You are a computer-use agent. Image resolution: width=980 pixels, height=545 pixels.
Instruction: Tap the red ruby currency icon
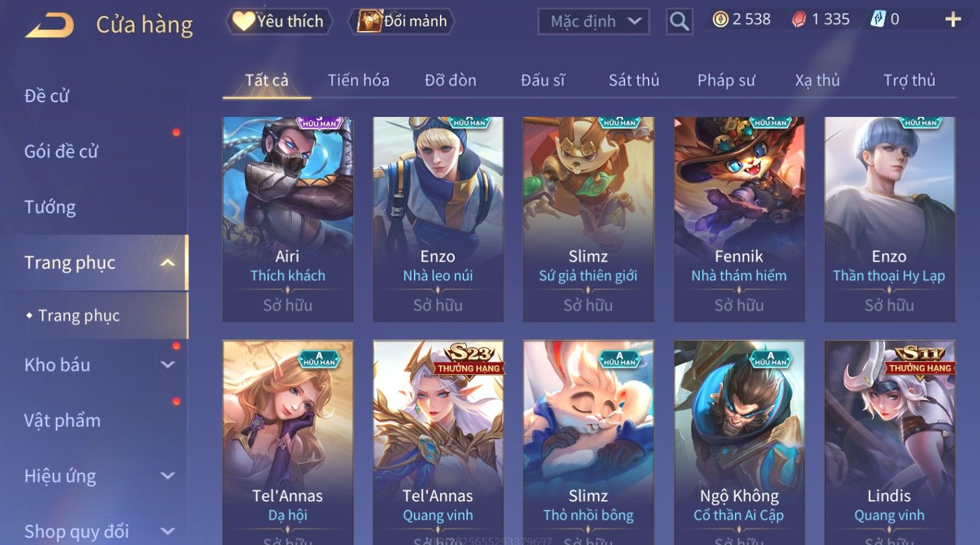pyautogui.click(x=799, y=19)
